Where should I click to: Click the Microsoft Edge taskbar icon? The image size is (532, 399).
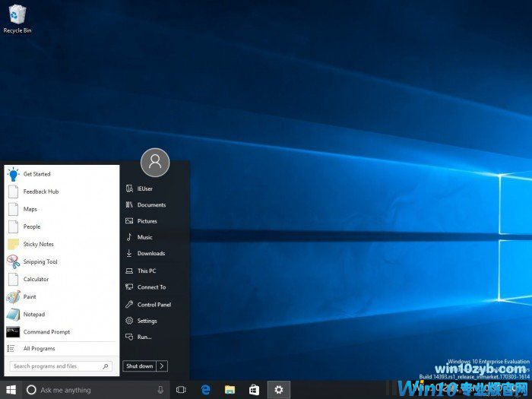pos(205,390)
